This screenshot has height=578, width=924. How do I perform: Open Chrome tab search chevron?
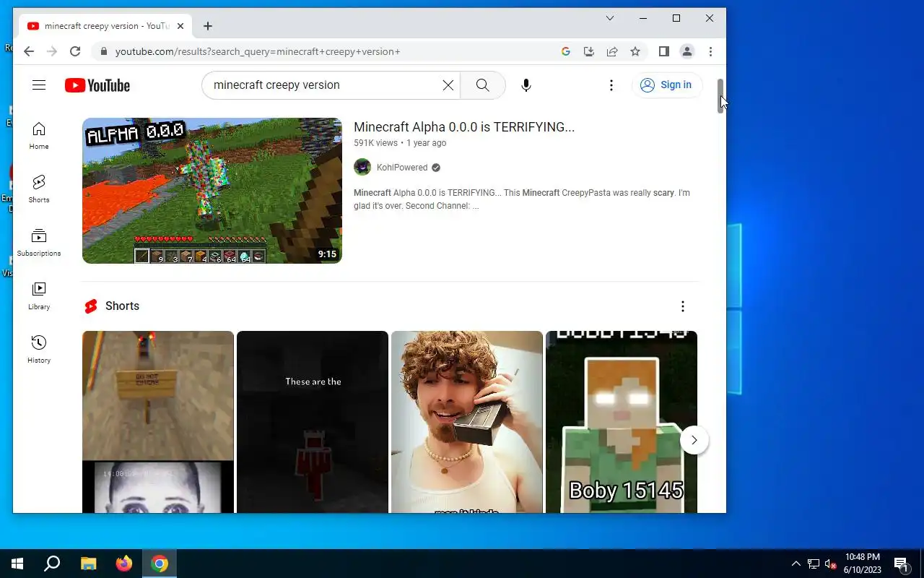coord(610,18)
